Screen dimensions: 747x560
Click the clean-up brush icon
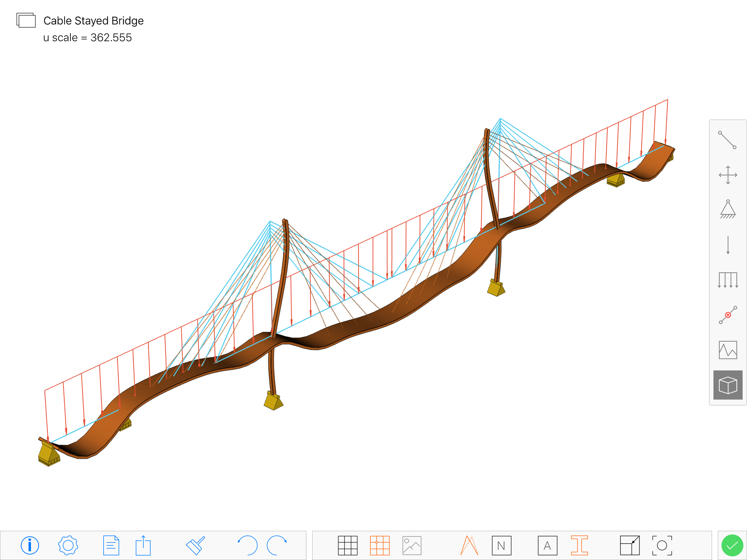[x=196, y=545]
